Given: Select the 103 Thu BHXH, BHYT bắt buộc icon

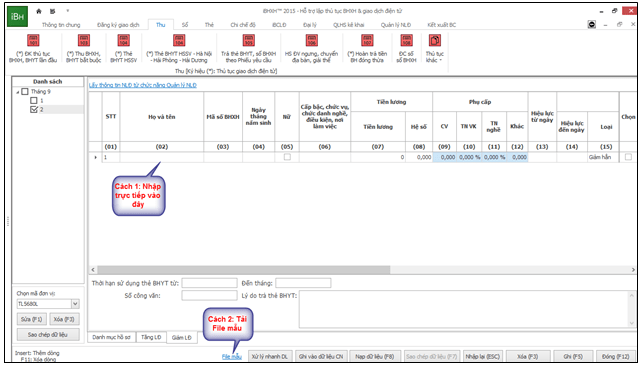Looking at the screenshot, I should pos(84,41).
